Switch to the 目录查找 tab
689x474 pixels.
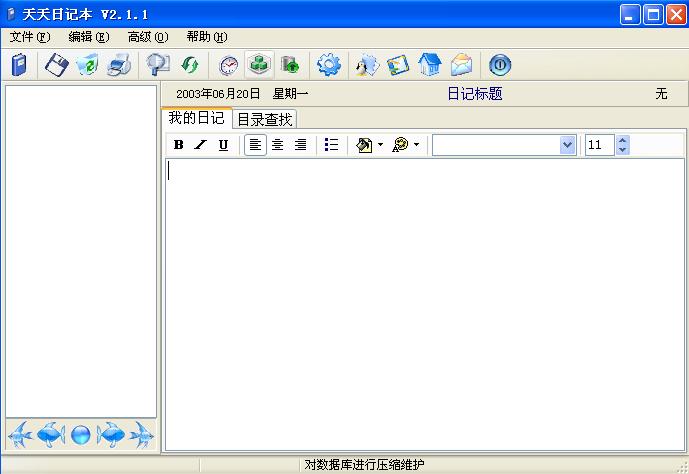(264, 119)
